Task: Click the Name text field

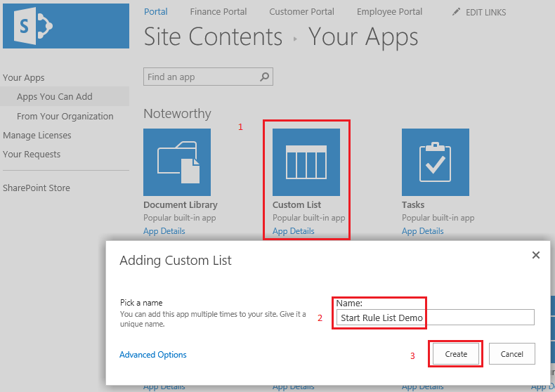Action: (x=434, y=318)
